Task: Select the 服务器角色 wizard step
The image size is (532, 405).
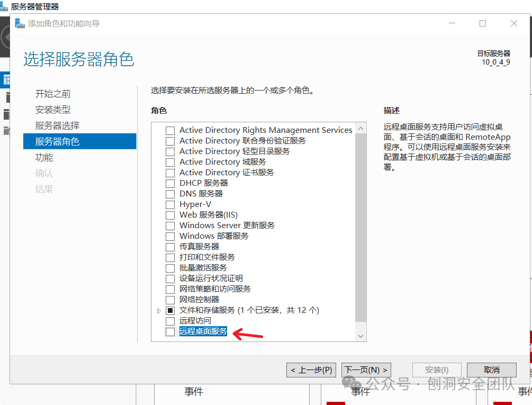Action: (80, 141)
